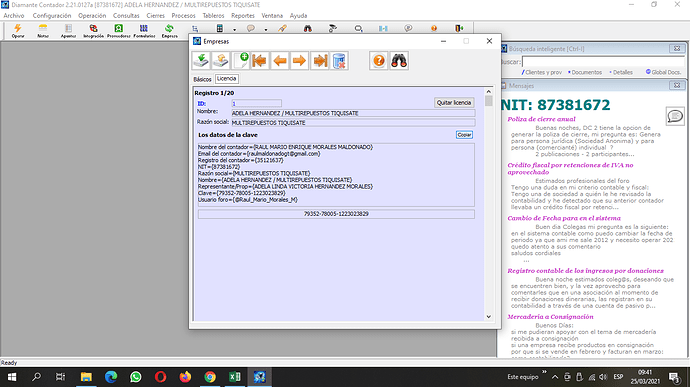Click the Copiar button

pos(464,135)
